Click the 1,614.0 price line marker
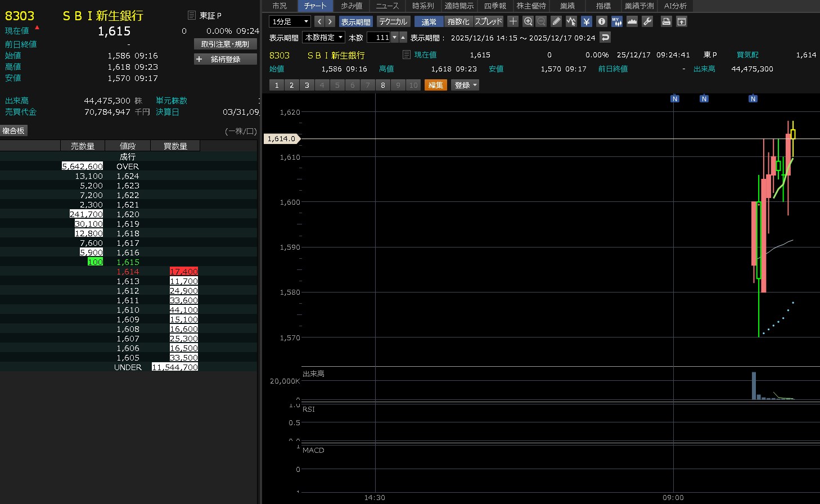This screenshot has height=504, width=820. click(x=281, y=139)
